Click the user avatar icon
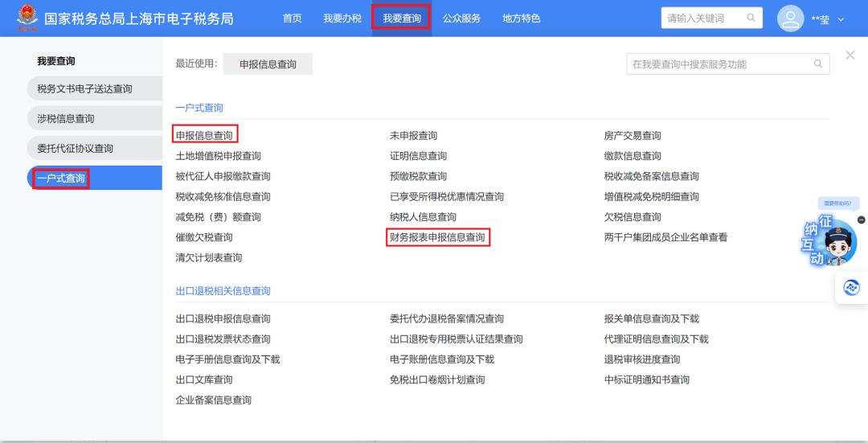Screen dimensions: 868x443 tap(792, 18)
